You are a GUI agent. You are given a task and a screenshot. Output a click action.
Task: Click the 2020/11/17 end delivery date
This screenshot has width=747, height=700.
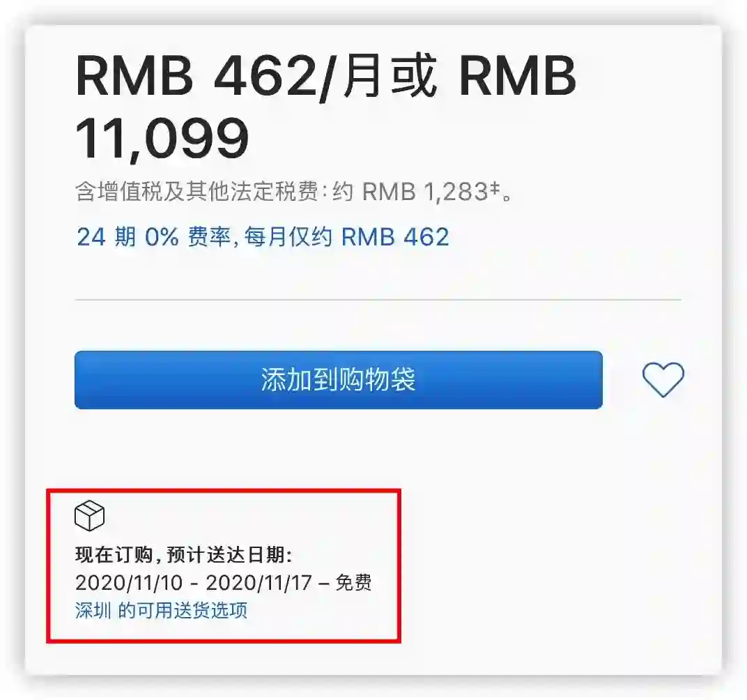tap(259, 583)
